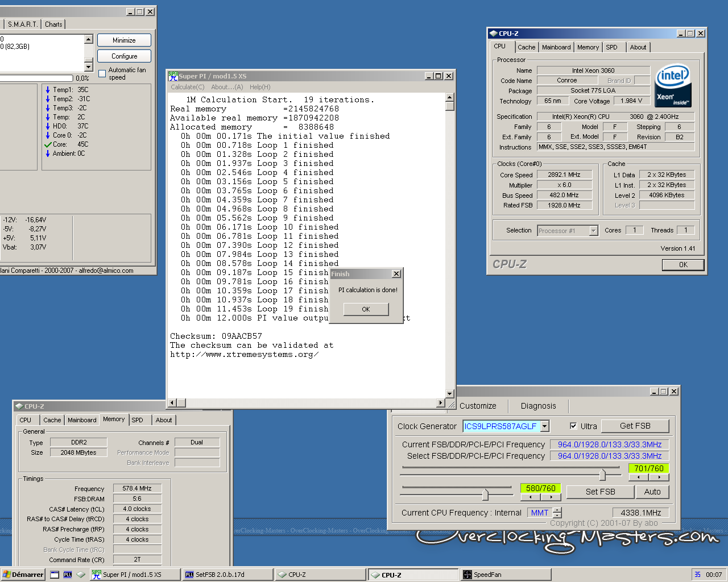Click the Minimize button in SpeedFan
This screenshot has width=728, height=582.
point(124,40)
